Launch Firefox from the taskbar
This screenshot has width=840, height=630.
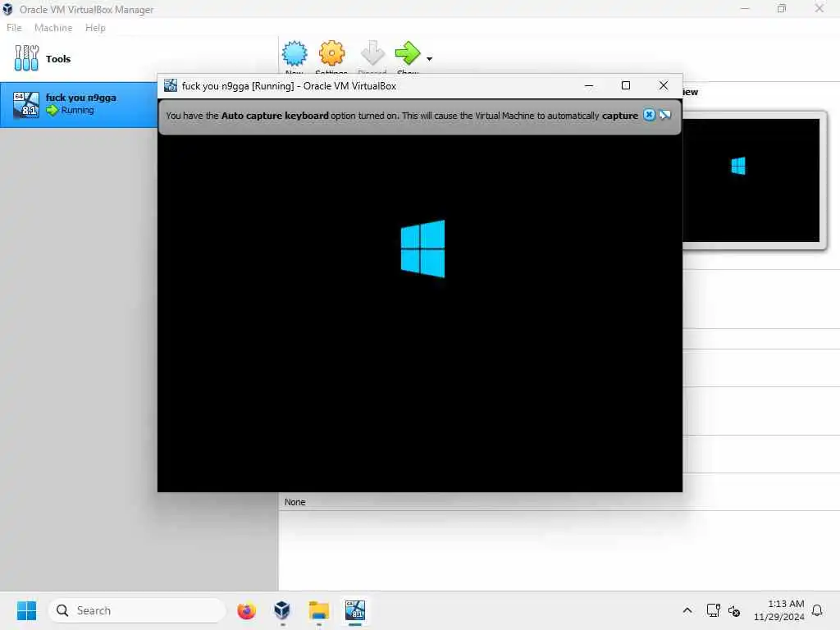point(246,610)
